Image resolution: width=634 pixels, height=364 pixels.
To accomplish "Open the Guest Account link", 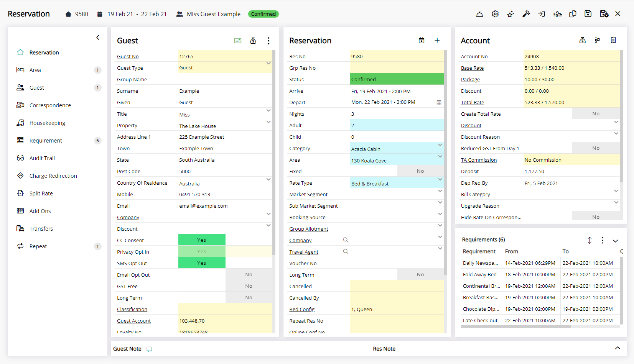I will coord(133,321).
